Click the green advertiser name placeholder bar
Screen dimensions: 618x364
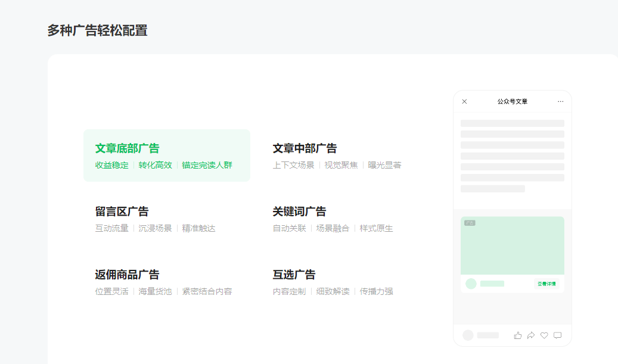pos(492,284)
